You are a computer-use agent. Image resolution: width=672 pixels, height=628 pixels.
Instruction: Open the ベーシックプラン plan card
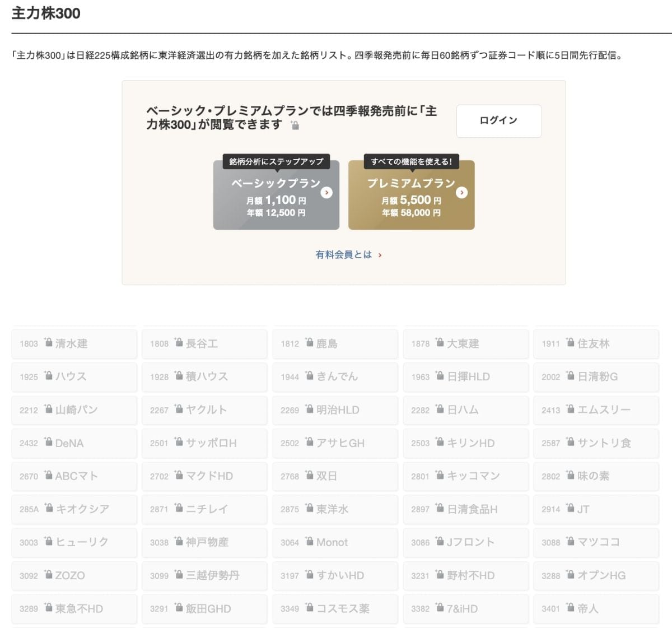coord(276,195)
